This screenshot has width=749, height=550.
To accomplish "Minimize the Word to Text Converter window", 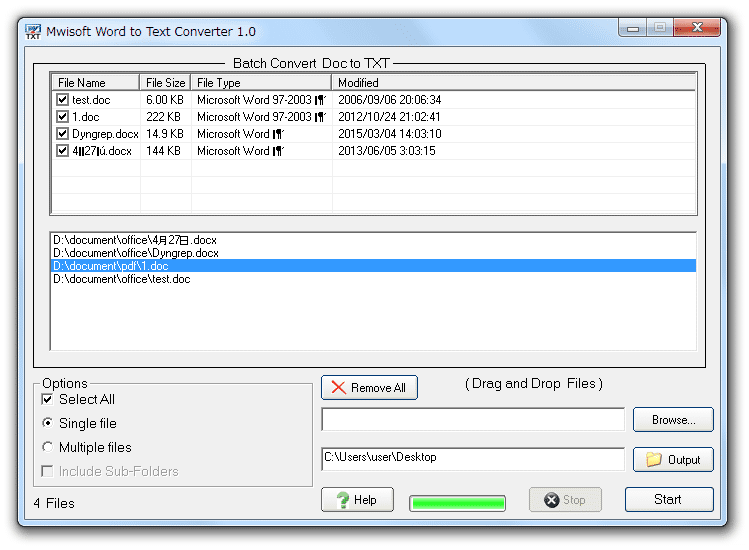I will [633, 28].
